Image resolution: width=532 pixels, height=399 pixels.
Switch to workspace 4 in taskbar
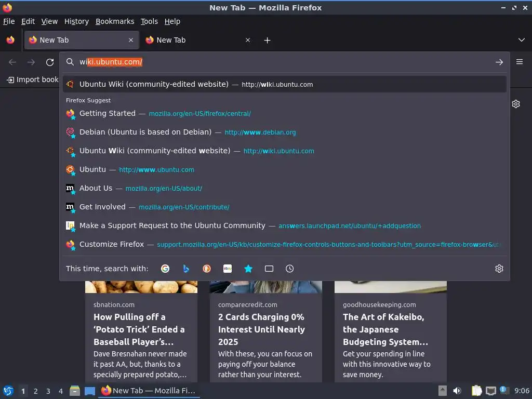61,391
